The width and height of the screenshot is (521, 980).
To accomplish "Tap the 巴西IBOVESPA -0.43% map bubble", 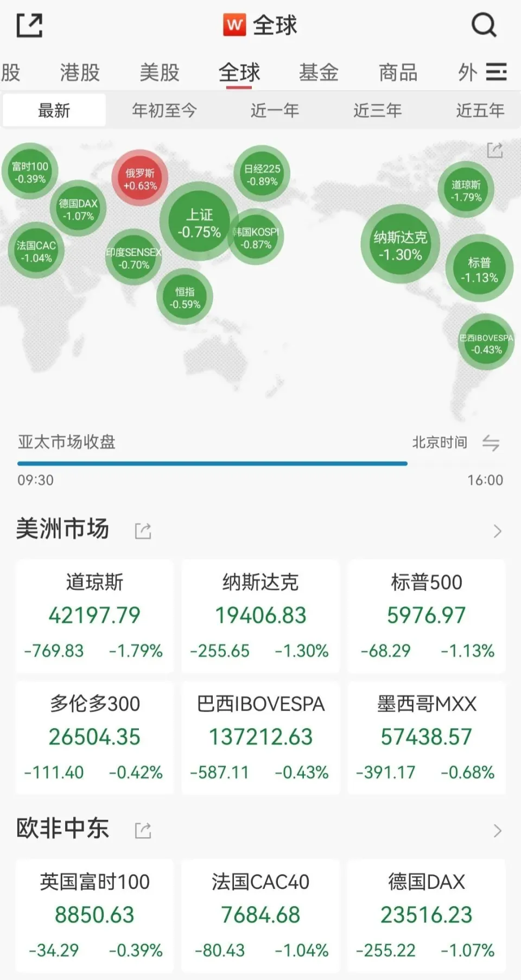I will [x=486, y=343].
